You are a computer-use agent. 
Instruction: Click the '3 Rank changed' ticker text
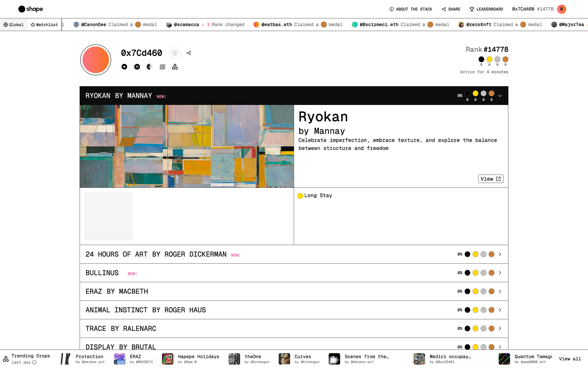tap(226, 25)
